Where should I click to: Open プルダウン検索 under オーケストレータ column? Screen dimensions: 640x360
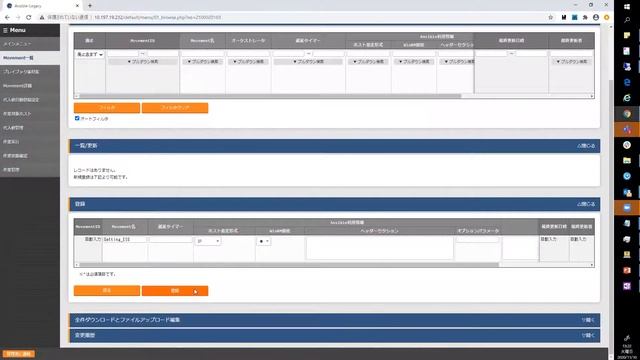click(249, 62)
